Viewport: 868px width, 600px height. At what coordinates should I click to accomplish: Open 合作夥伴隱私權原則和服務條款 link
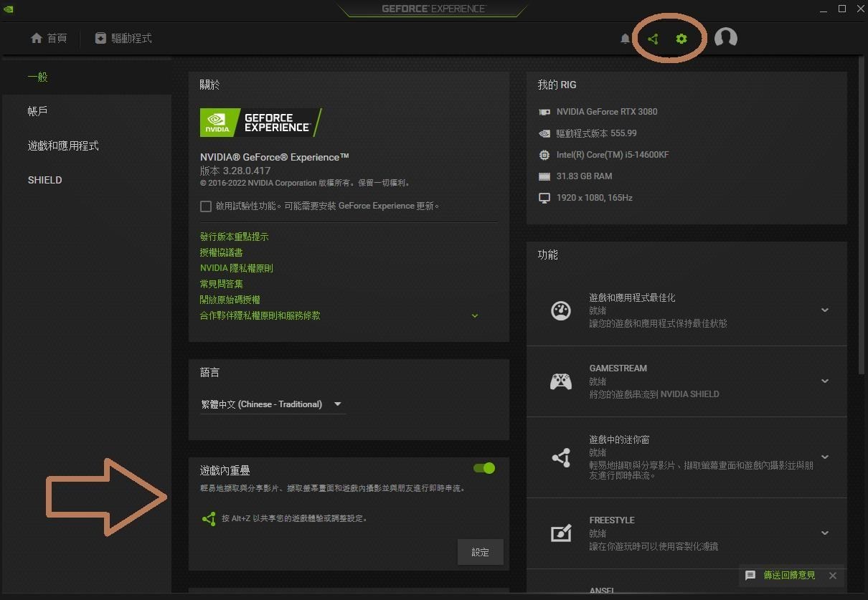pyautogui.click(x=260, y=315)
